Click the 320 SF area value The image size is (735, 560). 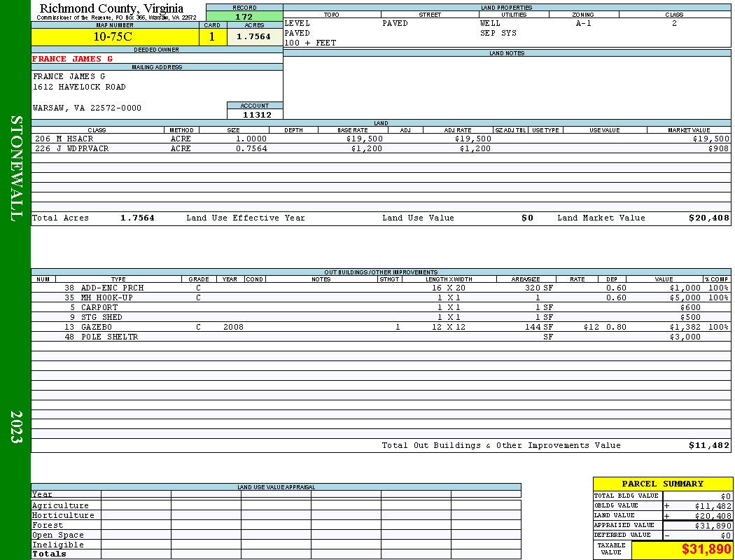[x=538, y=288]
